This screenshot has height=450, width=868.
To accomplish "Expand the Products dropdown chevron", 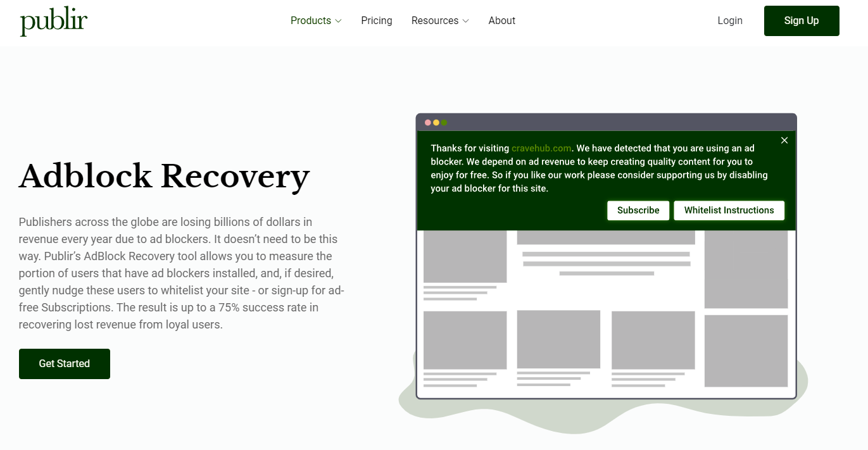I will (x=338, y=21).
